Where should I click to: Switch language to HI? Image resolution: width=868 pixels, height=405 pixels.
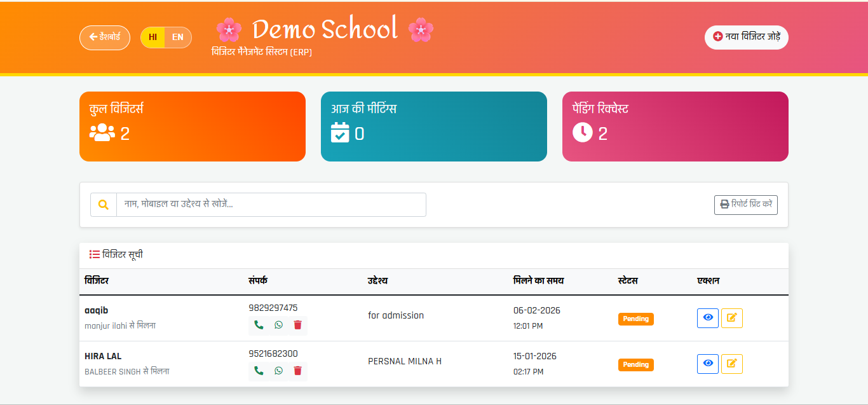153,38
